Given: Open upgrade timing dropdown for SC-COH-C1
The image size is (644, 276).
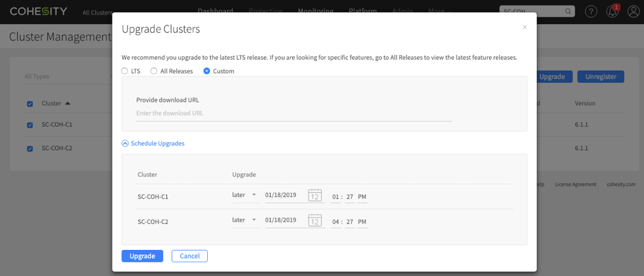Looking at the screenshot, I should click(x=244, y=196).
